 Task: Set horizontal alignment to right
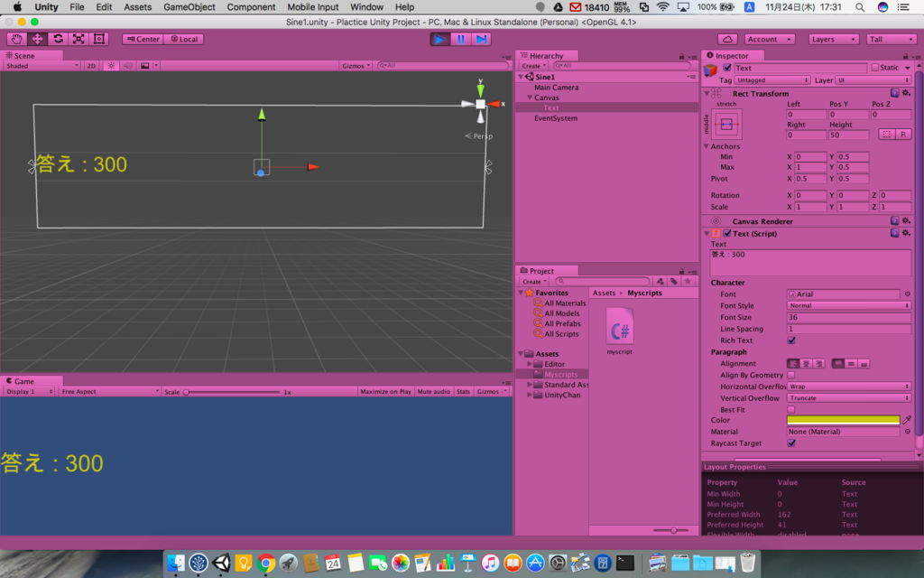pyautogui.click(x=818, y=364)
